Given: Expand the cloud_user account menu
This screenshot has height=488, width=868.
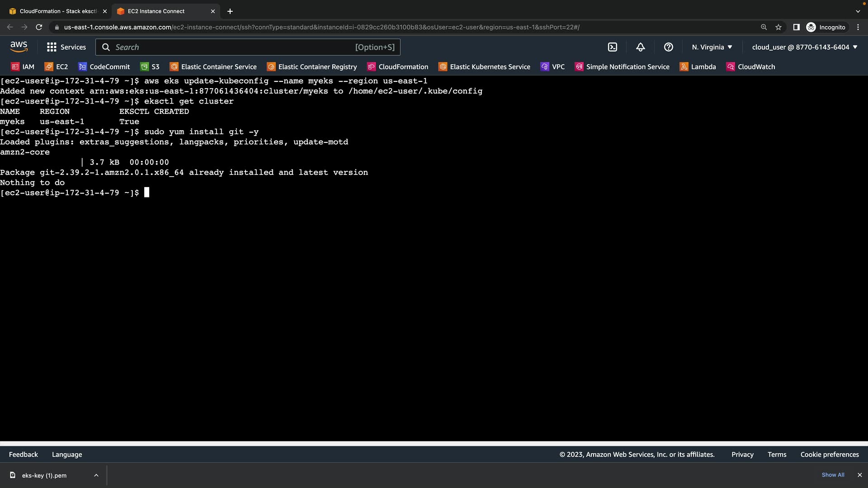Looking at the screenshot, I should click(805, 47).
